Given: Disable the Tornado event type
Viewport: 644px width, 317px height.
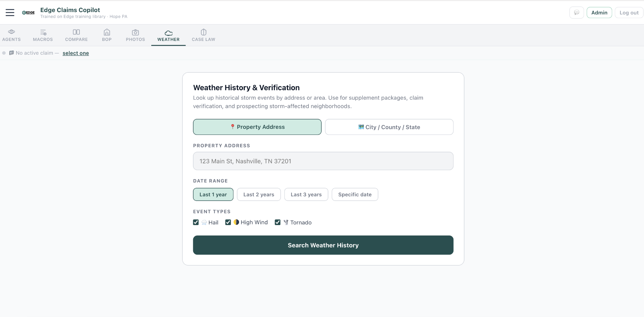Looking at the screenshot, I should (x=277, y=222).
